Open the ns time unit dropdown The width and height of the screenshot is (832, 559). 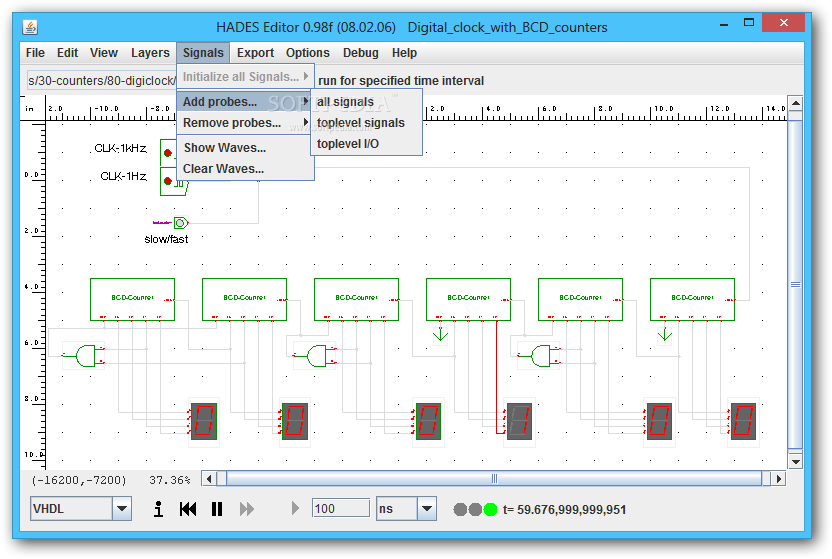[427, 509]
